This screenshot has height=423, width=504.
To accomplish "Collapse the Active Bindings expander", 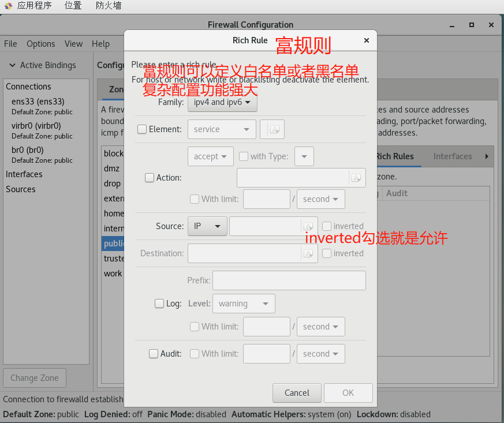I will click(12, 65).
